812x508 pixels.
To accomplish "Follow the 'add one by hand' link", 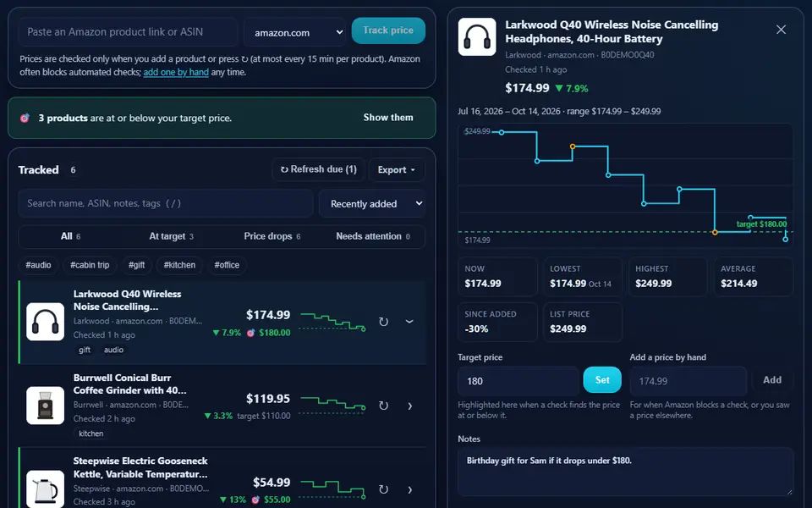I will point(176,72).
